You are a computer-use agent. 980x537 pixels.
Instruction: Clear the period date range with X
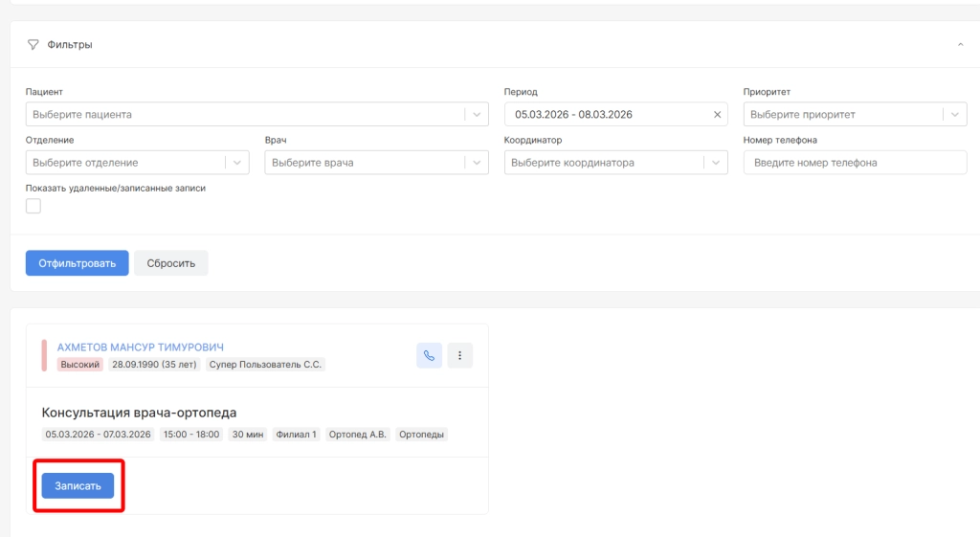pyautogui.click(x=717, y=115)
